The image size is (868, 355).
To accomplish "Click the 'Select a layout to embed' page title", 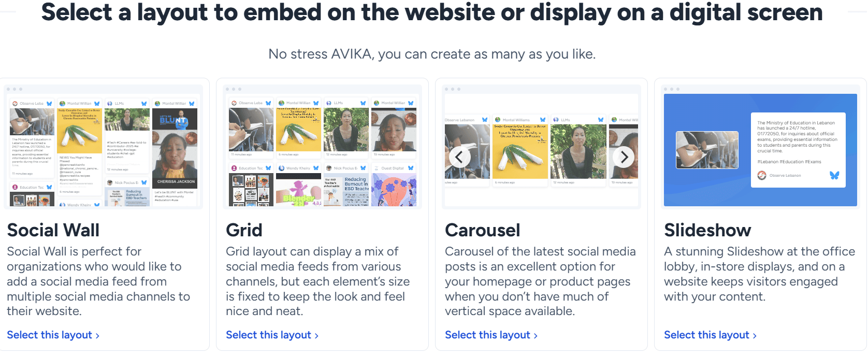I will point(432,12).
